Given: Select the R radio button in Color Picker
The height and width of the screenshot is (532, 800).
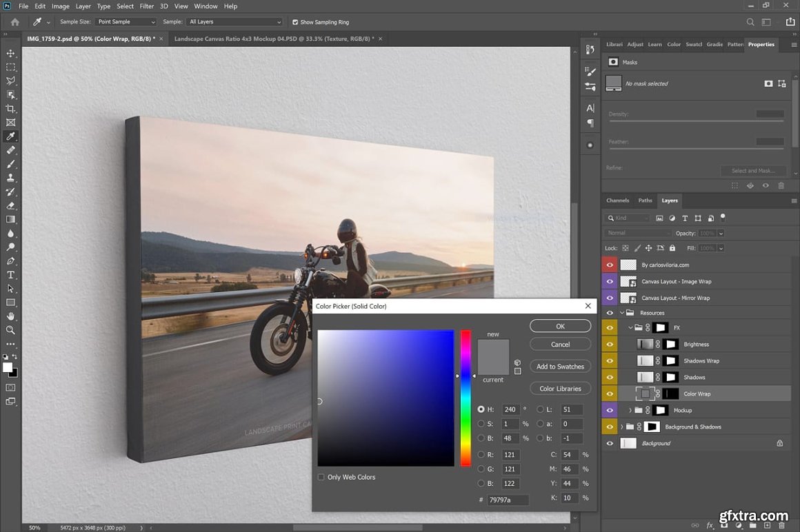Looking at the screenshot, I should pos(481,455).
